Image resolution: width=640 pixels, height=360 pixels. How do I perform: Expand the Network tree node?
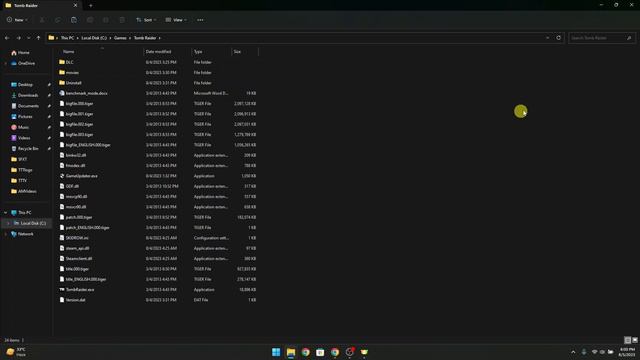[x=6, y=234]
